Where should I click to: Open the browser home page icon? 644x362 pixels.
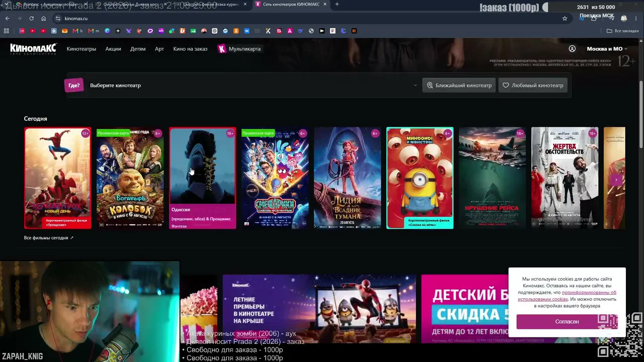coord(44,19)
